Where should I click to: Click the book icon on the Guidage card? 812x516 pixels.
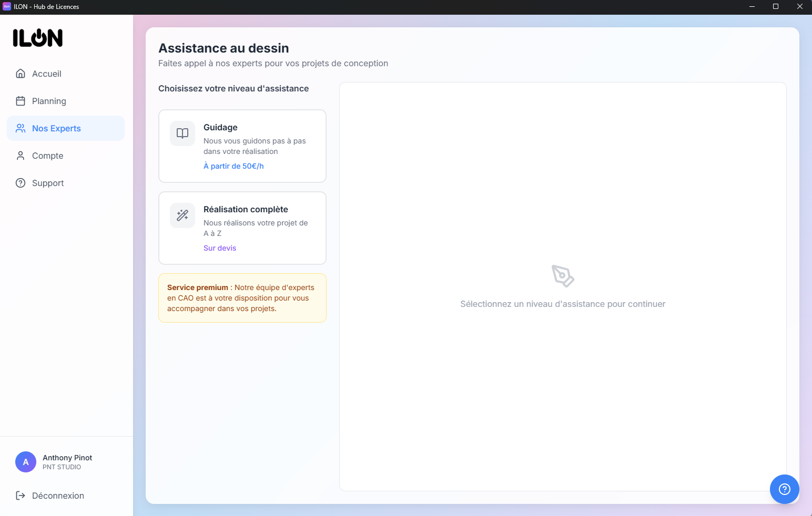coord(182,133)
